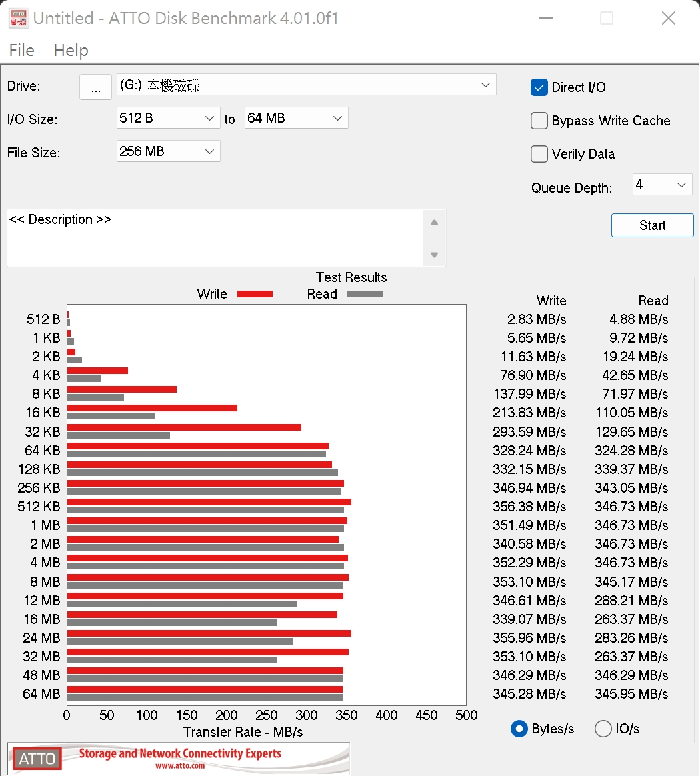Image resolution: width=700 pixels, height=776 pixels.
Task: Select the IO/s radio button
Action: click(603, 729)
